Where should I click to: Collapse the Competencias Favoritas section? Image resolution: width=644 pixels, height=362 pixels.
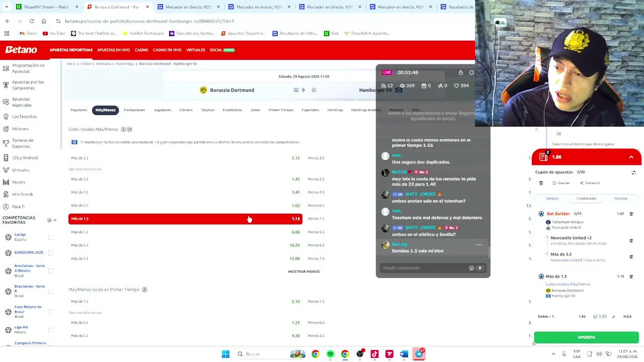55,220
